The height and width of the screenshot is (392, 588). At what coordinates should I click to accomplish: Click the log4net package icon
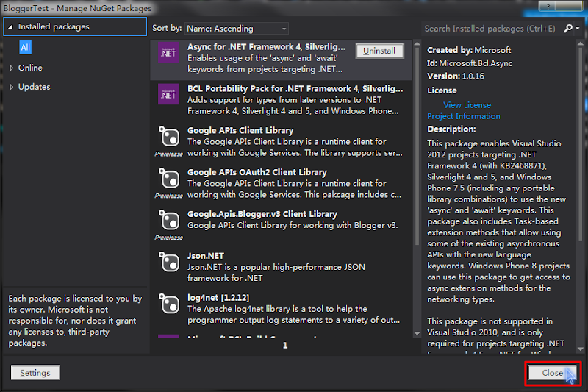point(169,303)
